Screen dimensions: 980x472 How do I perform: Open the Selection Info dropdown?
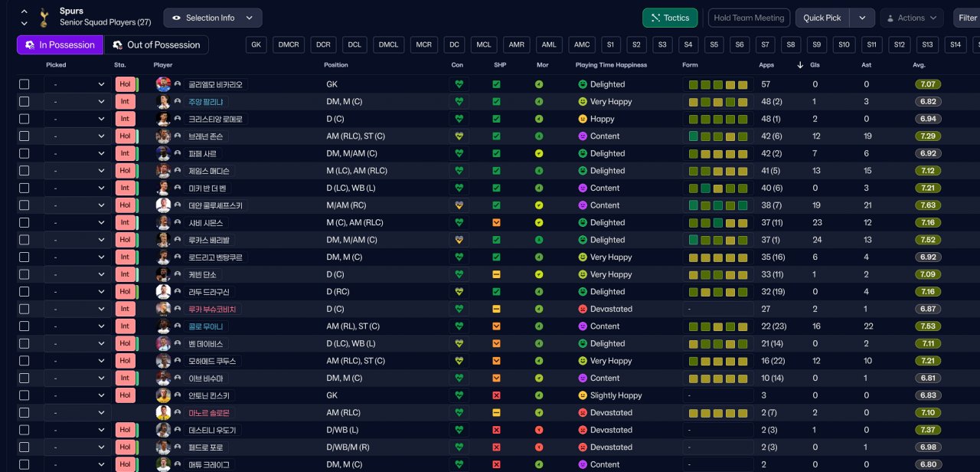pyautogui.click(x=212, y=18)
